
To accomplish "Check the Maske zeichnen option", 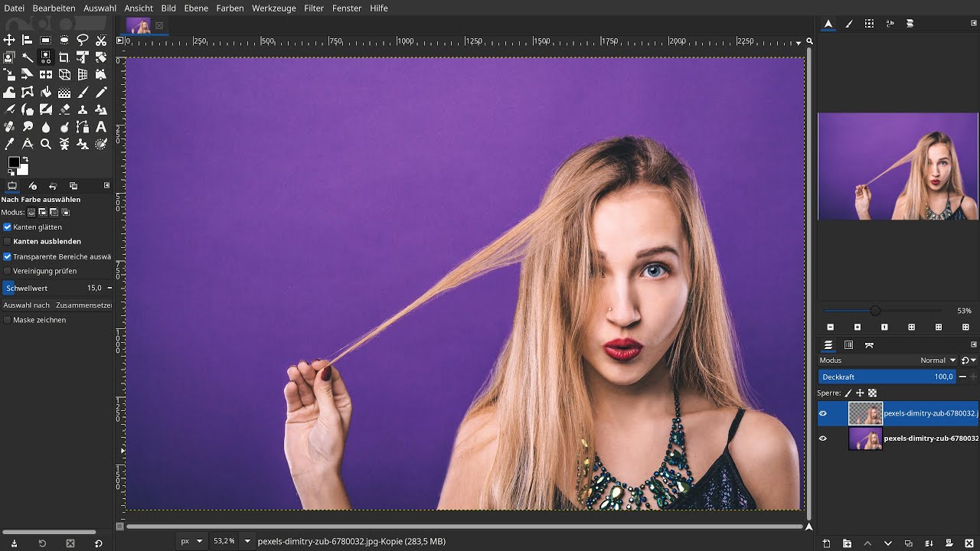I will point(8,320).
